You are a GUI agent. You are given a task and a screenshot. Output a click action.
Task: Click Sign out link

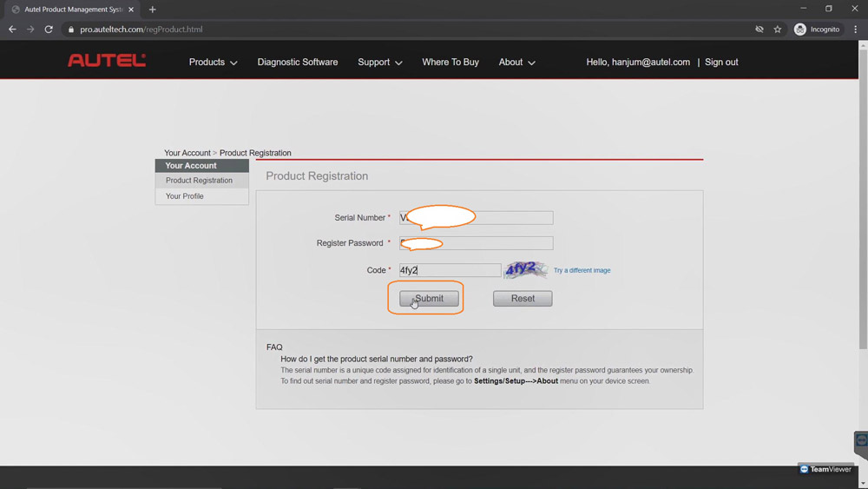tap(721, 62)
